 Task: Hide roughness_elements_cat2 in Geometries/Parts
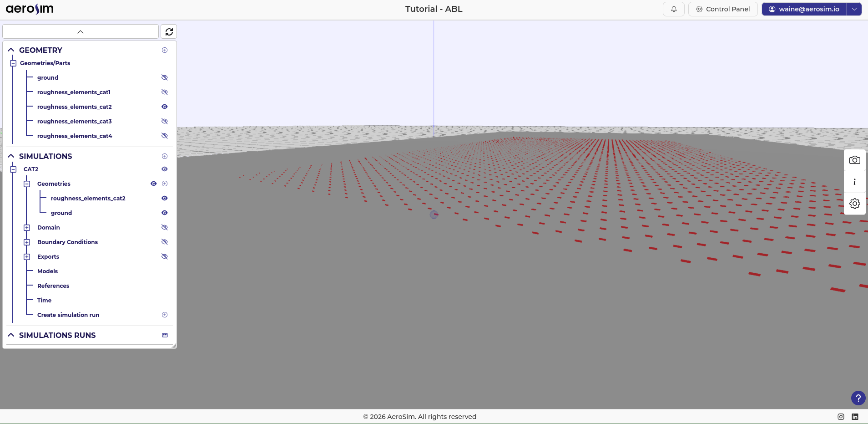[x=165, y=107]
